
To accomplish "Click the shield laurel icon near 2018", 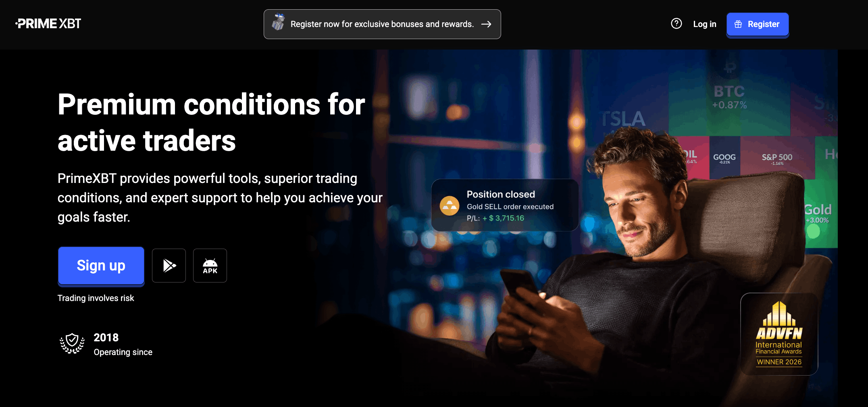I will pyautogui.click(x=72, y=344).
